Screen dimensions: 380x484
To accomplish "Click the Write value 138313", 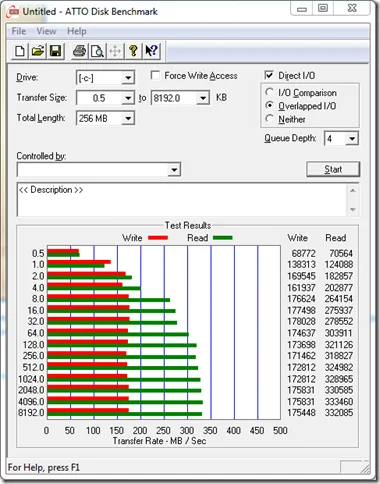I will [301, 265].
